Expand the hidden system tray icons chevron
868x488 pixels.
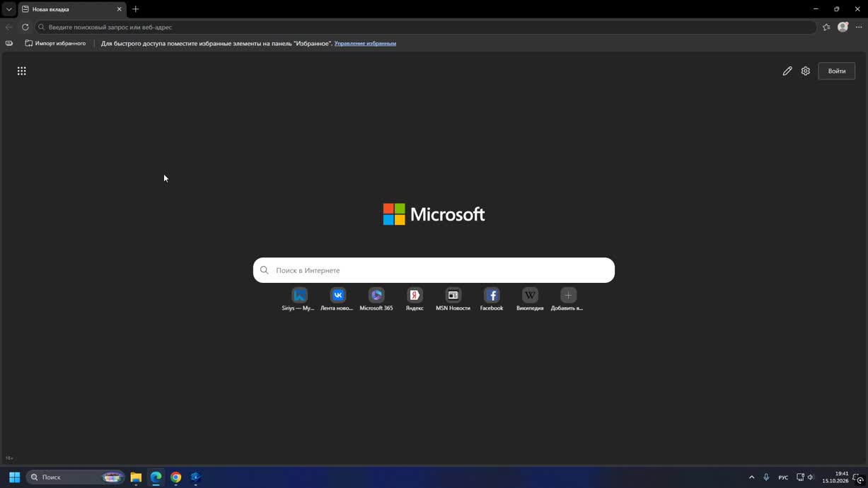point(751,477)
